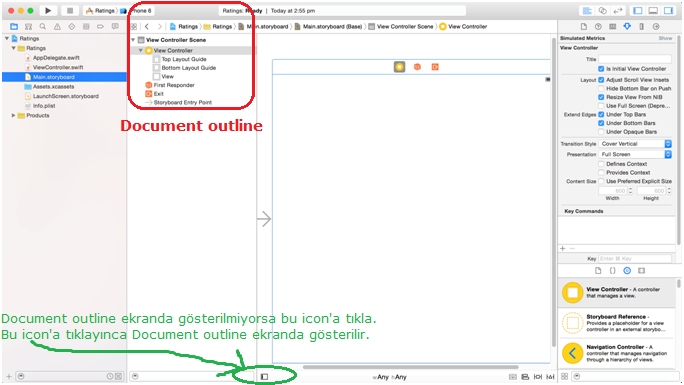Collapse the Ratings project root

[7, 38]
